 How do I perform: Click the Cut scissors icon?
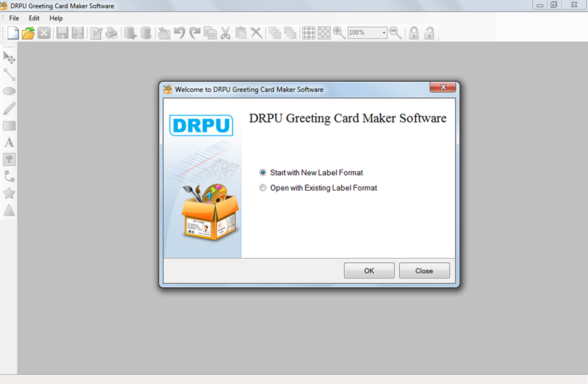point(225,33)
